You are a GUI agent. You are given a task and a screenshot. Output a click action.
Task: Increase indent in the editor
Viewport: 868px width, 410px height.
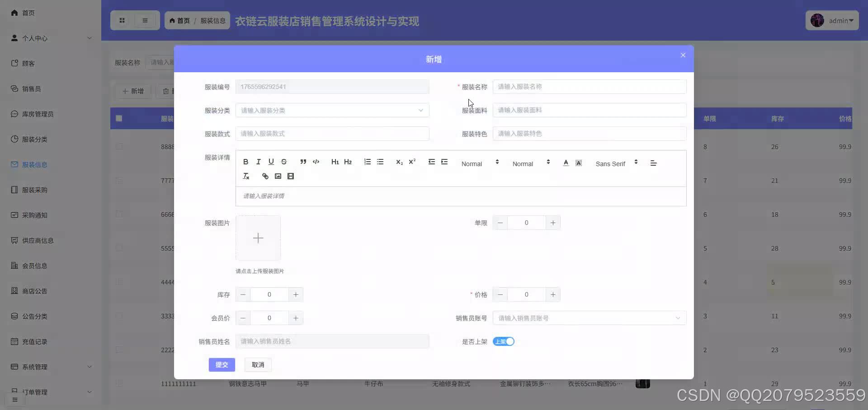click(x=444, y=162)
